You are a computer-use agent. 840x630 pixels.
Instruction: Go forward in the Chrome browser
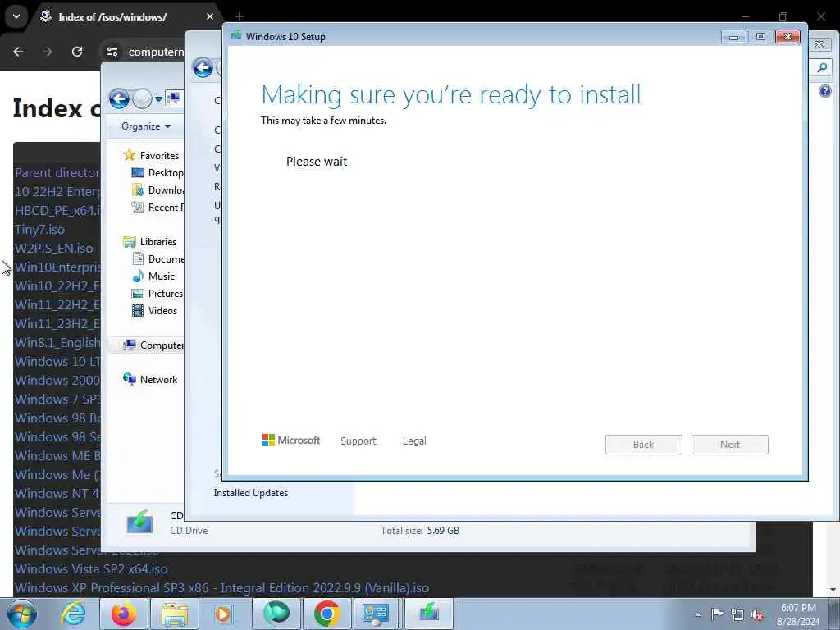(x=48, y=52)
